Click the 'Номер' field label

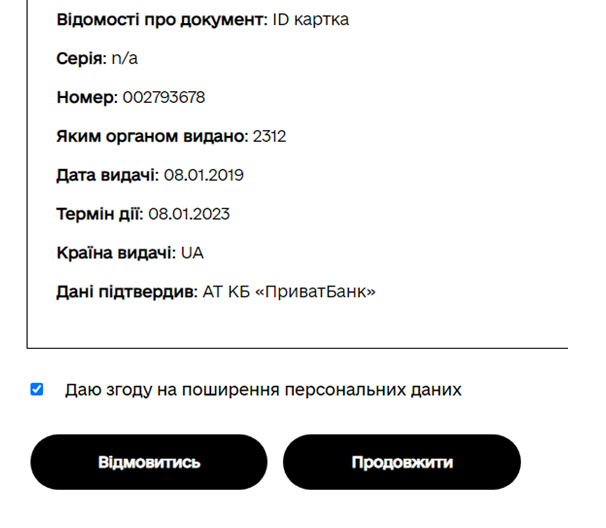pyautogui.click(x=87, y=97)
